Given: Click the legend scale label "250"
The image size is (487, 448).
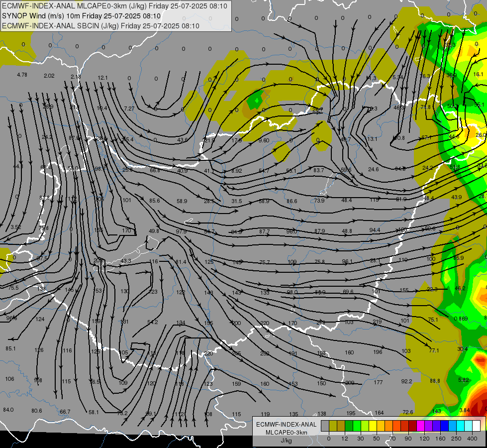Looking at the screenshot, I should point(456,439).
